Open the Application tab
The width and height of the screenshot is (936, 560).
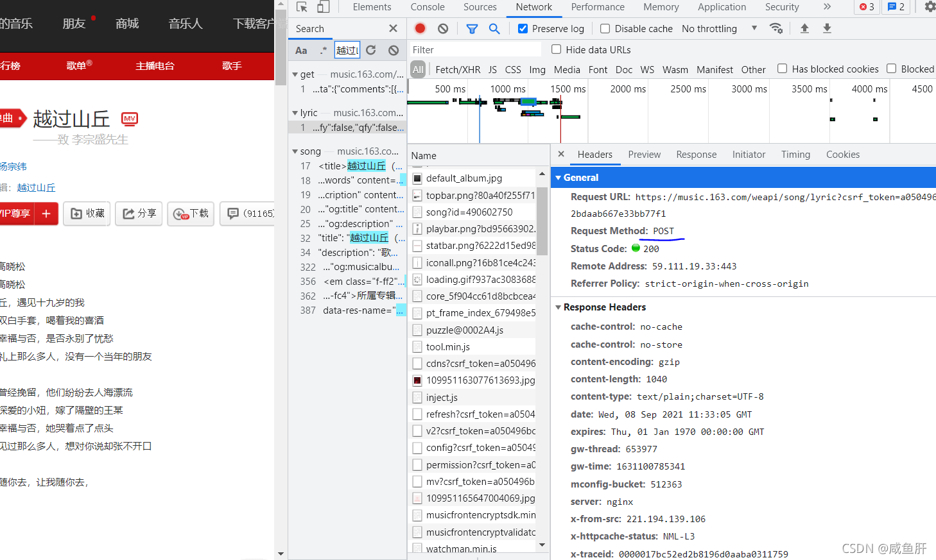[x=722, y=7]
